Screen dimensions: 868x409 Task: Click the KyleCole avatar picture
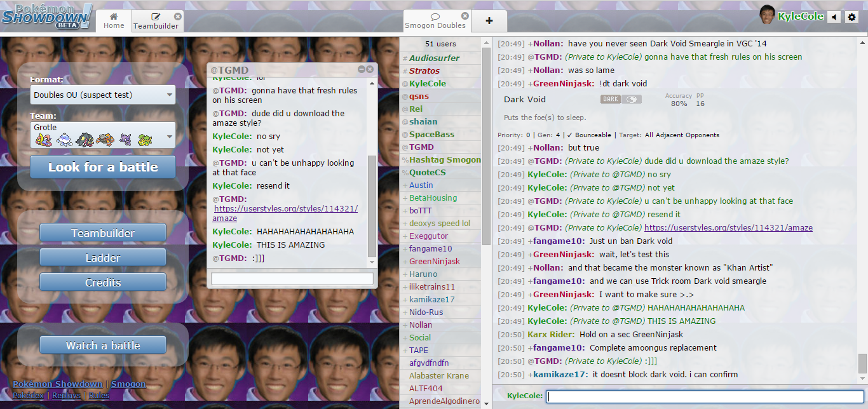[768, 15]
